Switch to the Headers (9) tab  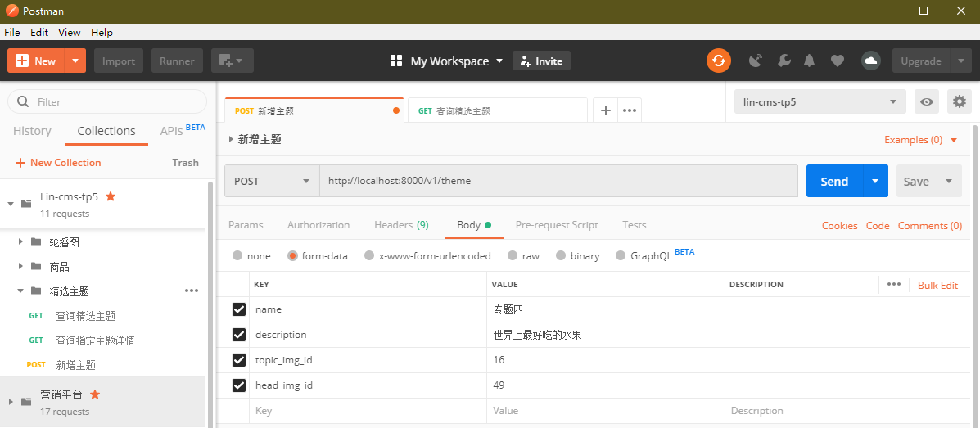click(401, 225)
